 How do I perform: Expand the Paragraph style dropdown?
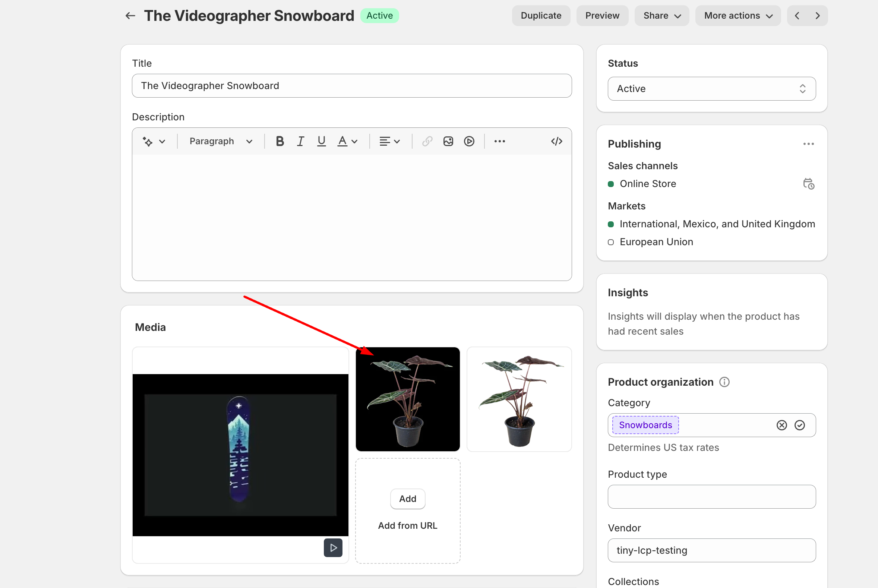220,141
